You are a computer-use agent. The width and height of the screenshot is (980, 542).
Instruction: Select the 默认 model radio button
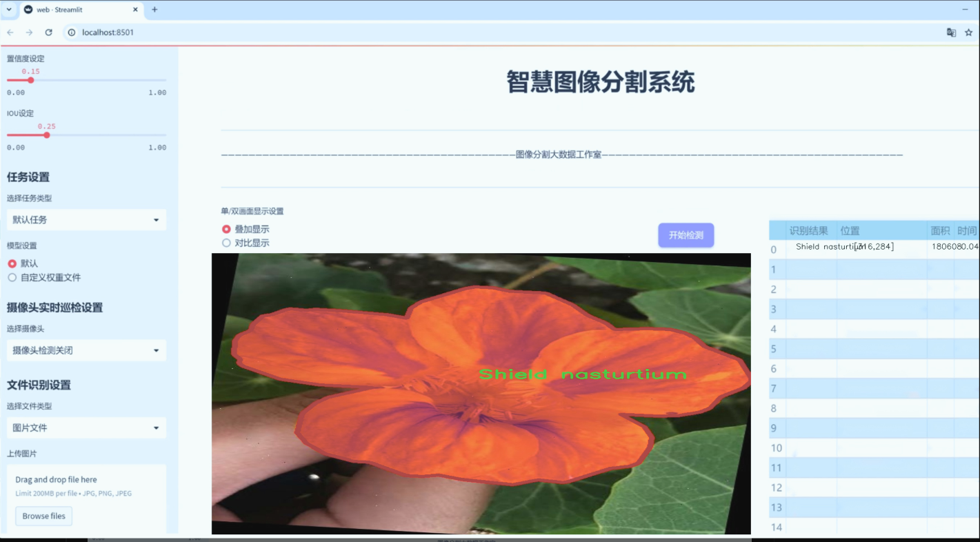12,263
